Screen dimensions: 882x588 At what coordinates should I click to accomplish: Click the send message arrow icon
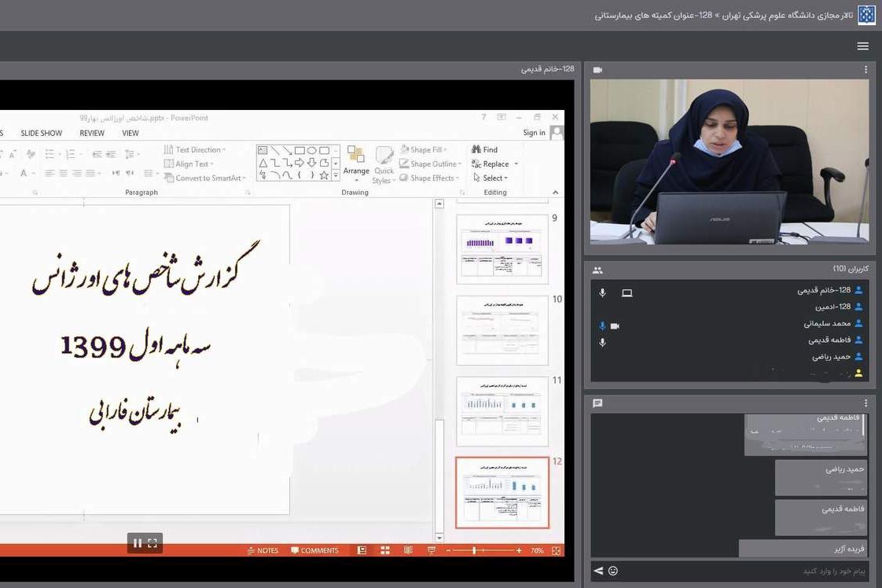click(x=598, y=571)
